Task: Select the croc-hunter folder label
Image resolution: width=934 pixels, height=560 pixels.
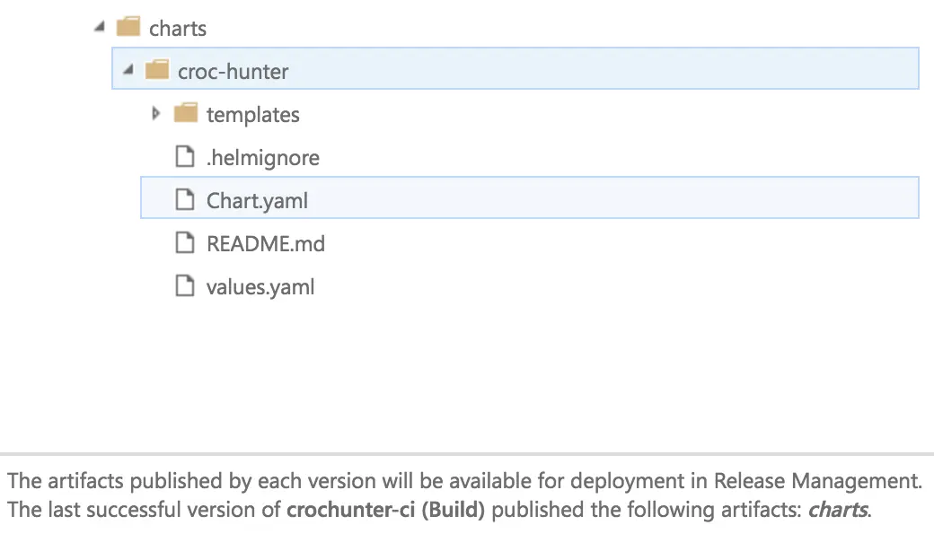Action: [x=233, y=72]
